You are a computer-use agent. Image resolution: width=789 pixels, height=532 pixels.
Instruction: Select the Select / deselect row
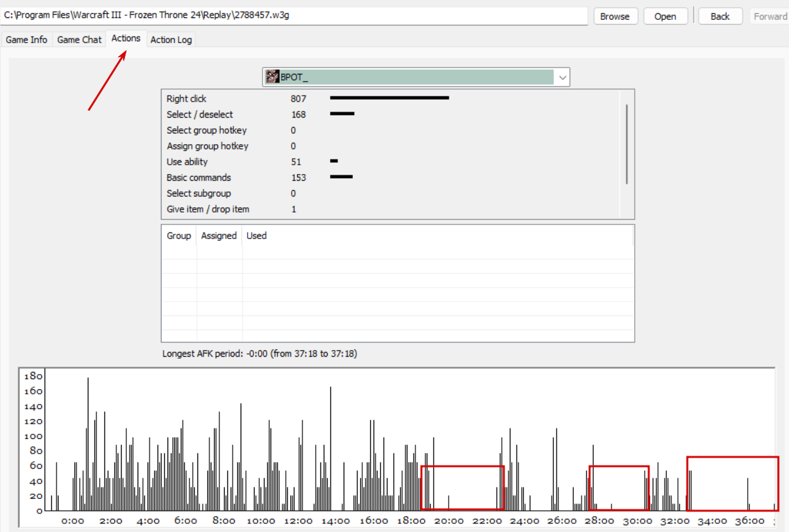tap(391, 114)
